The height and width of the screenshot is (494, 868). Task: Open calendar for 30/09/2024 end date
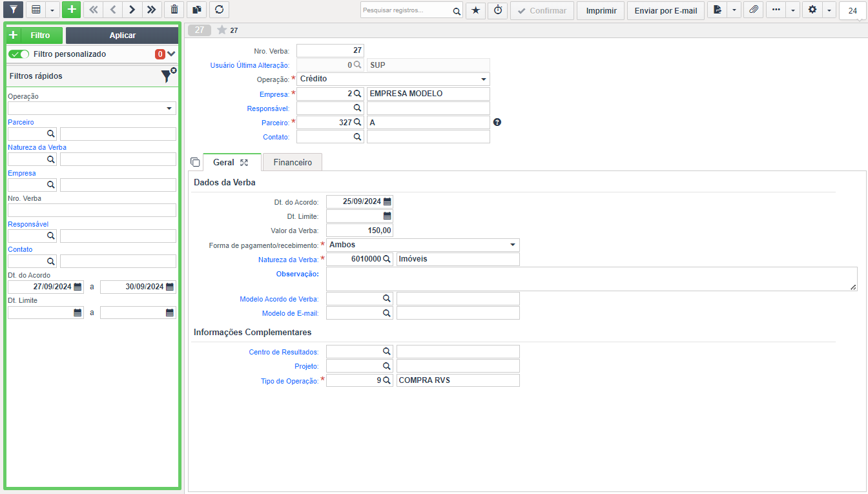(x=170, y=287)
